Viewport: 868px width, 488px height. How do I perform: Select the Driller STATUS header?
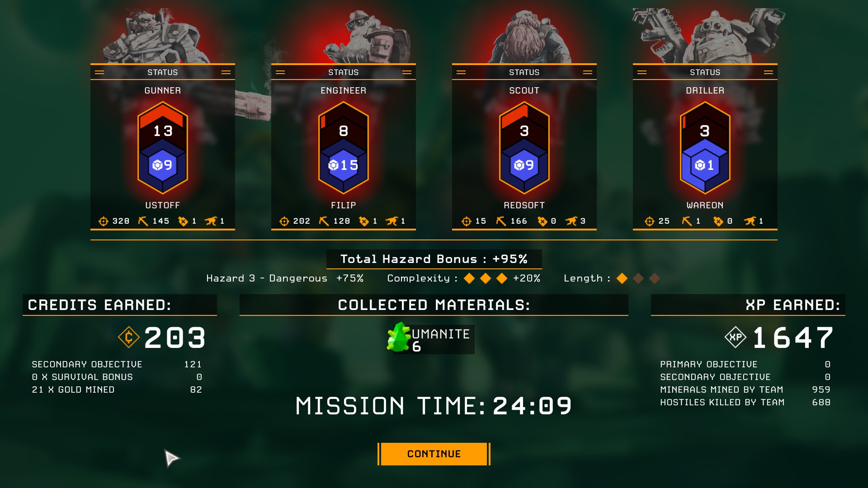coord(705,72)
